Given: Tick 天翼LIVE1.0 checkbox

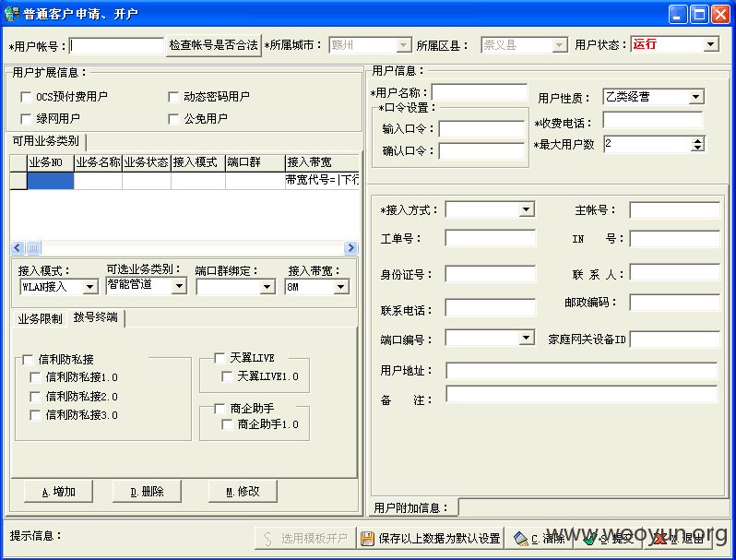Looking at the screenshot, I should [x=227, y=376].
